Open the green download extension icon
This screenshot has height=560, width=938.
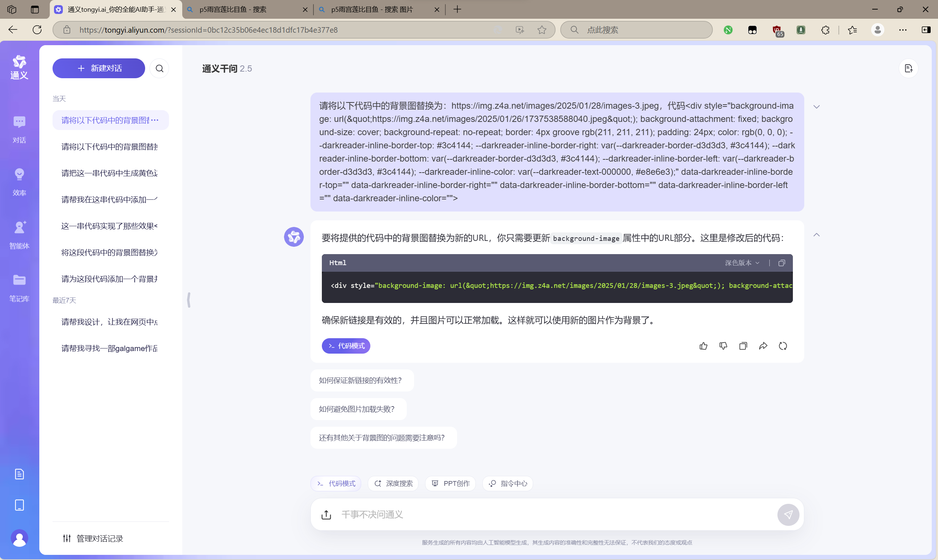click(x=801, y=30)
